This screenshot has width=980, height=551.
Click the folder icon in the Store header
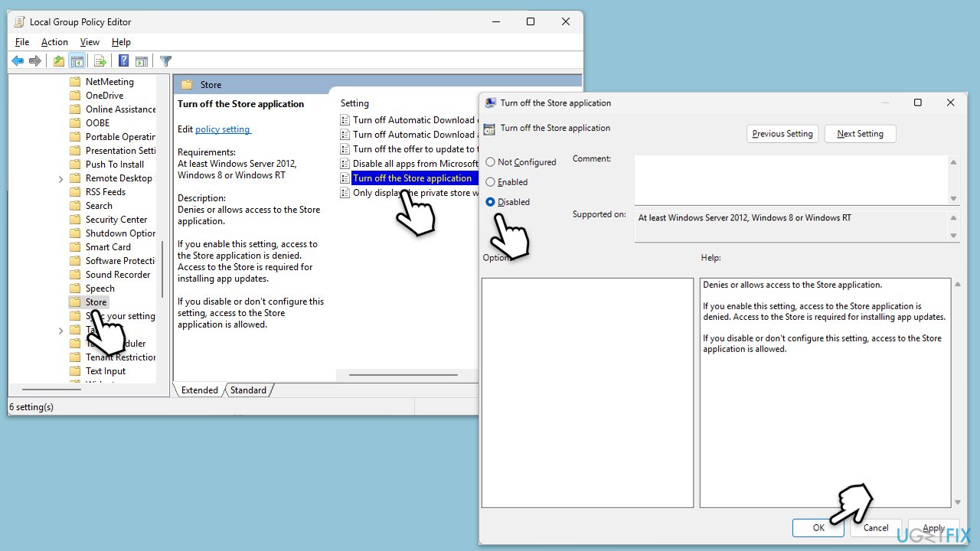point(187,85)
